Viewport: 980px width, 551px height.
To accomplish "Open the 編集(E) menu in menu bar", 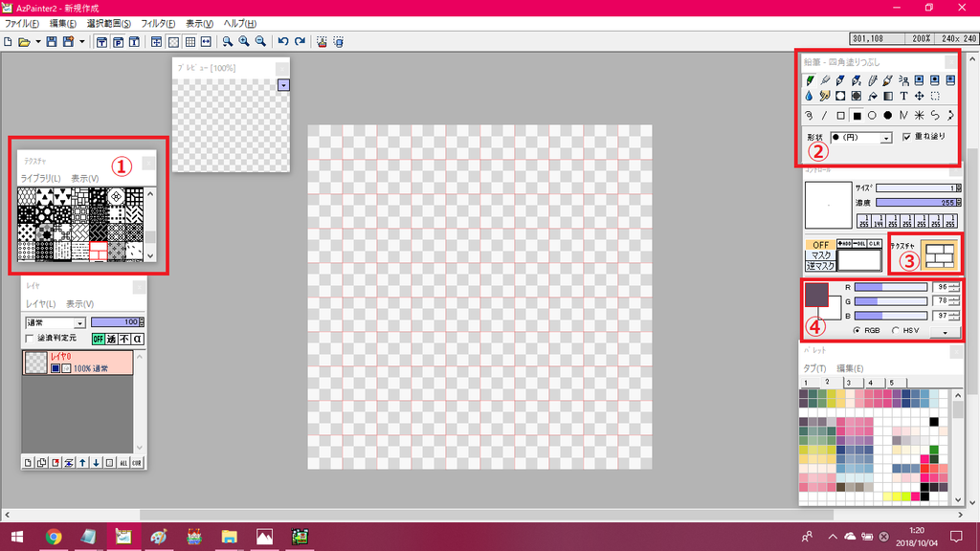I will (62, 24).
